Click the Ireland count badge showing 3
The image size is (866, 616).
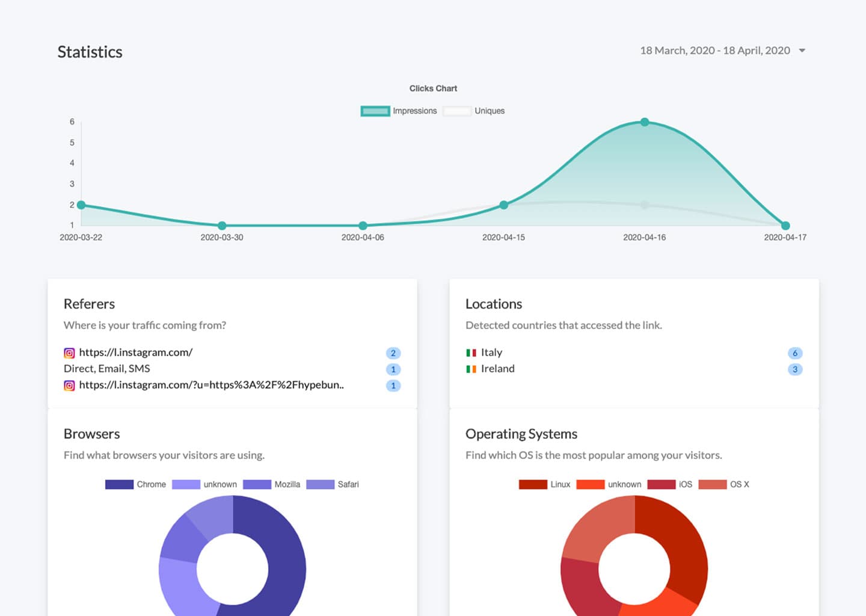pos(794,369)
